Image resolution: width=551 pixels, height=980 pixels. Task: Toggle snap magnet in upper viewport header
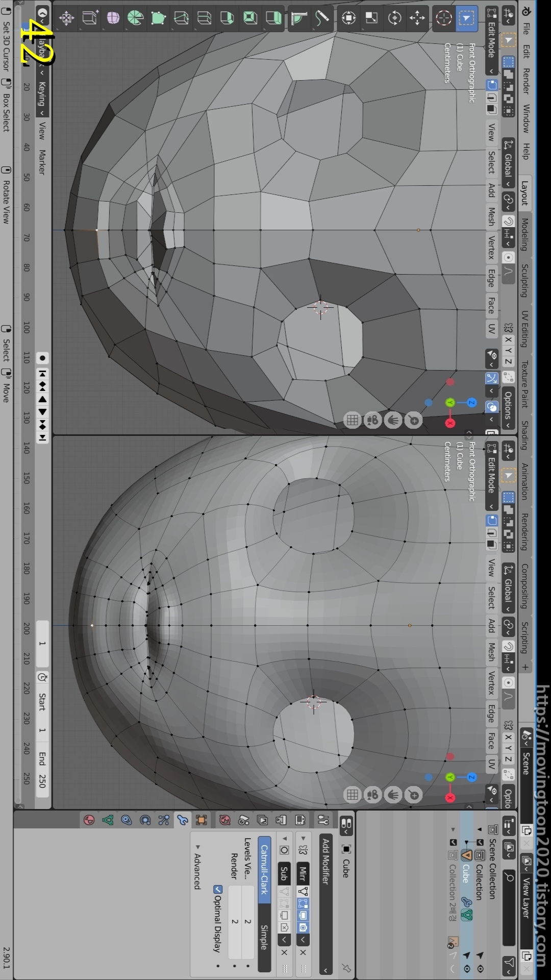(x=508, y=222)
